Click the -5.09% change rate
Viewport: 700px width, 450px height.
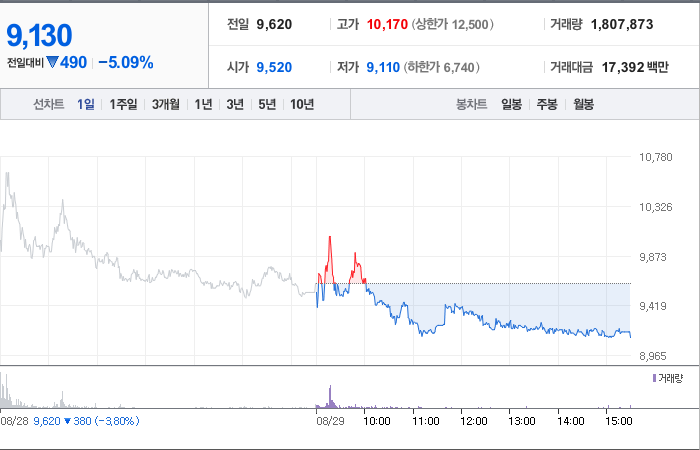pyautogui.click(x=125, y=62)
